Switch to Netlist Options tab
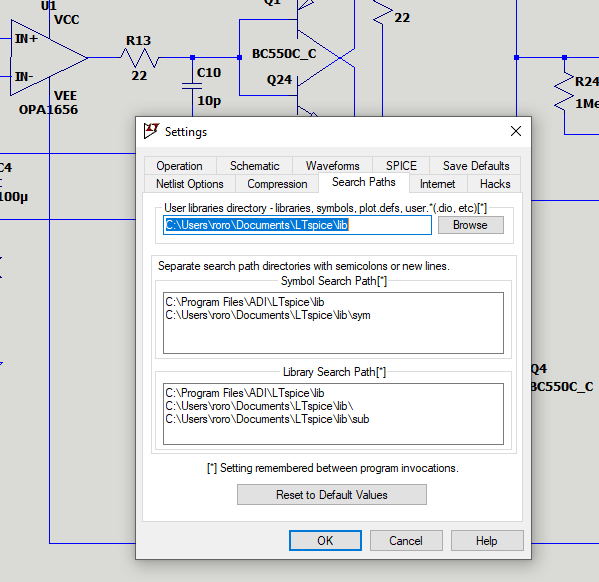Image resolution: width=599 pixels, height=582 pixels. (190, 184)
